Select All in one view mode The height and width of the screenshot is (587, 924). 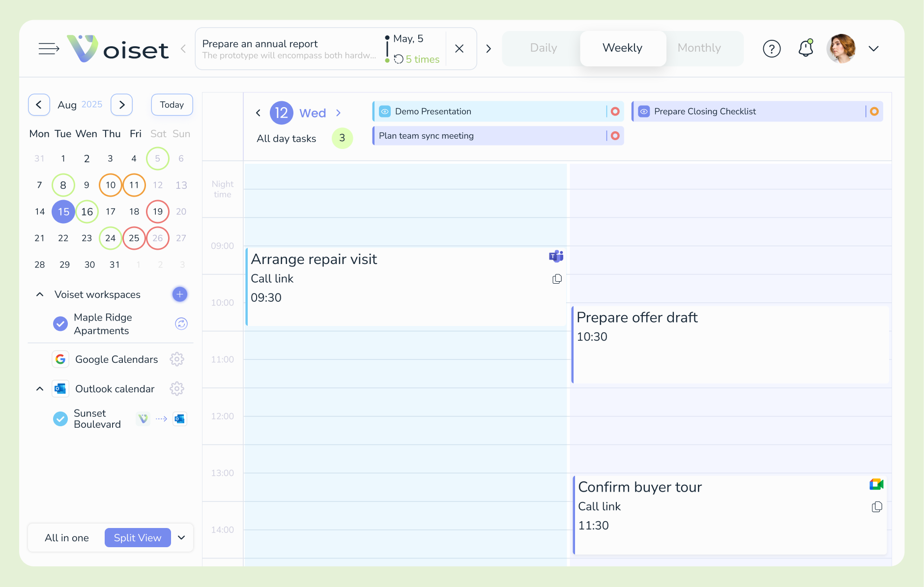point(67,538)
